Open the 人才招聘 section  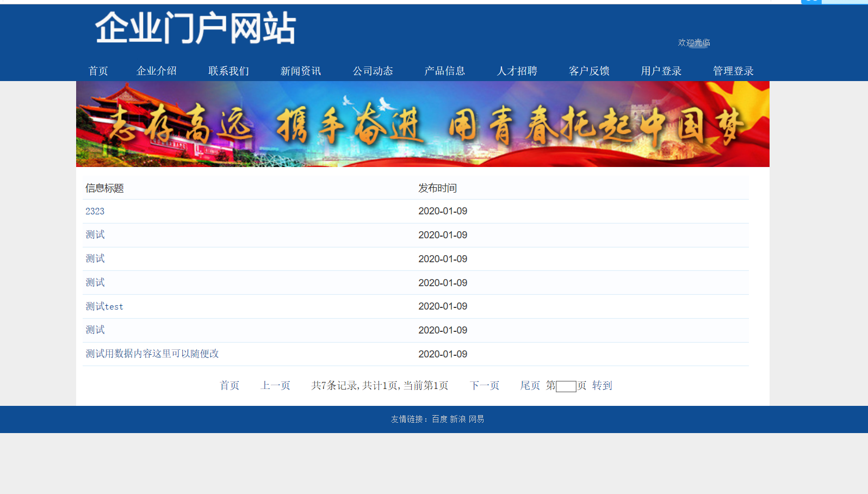coord(517,71)
